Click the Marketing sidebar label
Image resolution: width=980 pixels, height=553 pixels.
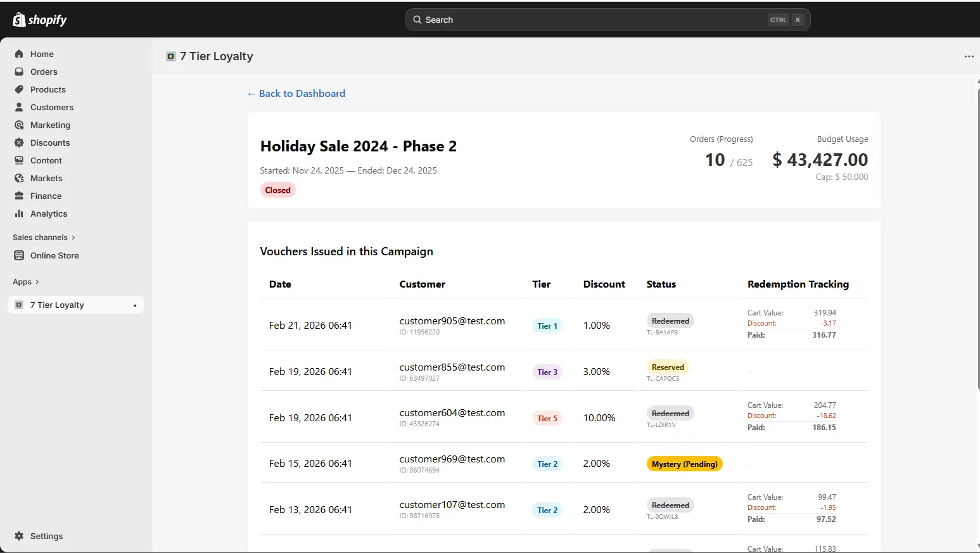(x=50, y=125)
